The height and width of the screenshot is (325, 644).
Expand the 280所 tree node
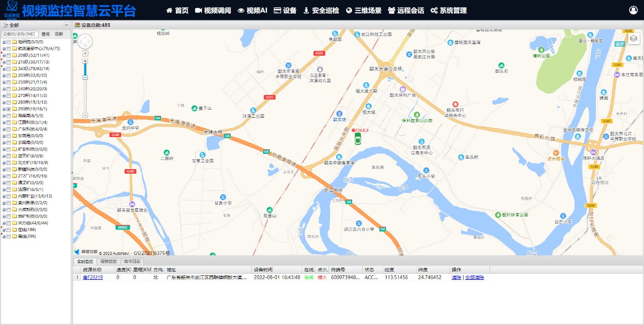point(4,102)
